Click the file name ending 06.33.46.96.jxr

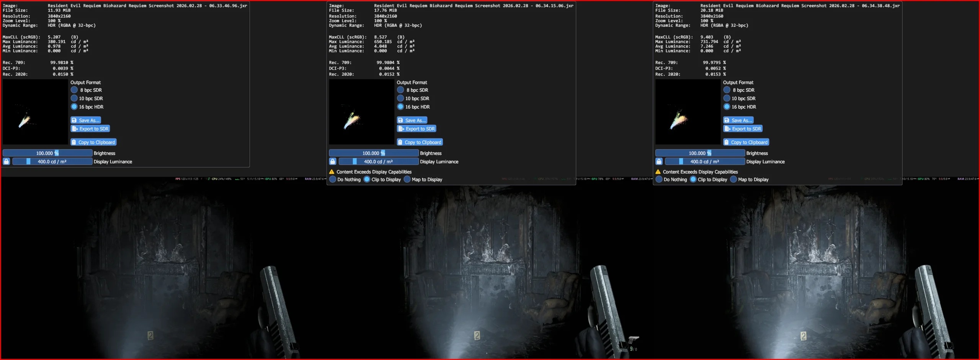coord(147,6)
